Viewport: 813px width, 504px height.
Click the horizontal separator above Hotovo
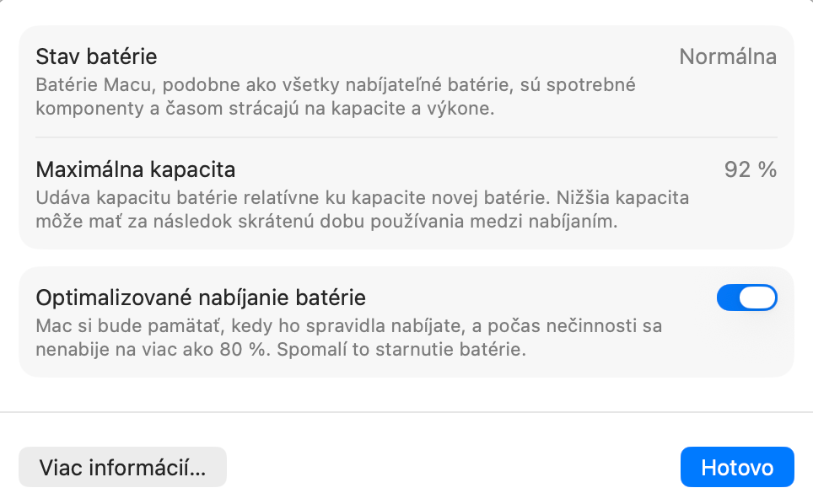click(406, 412)
